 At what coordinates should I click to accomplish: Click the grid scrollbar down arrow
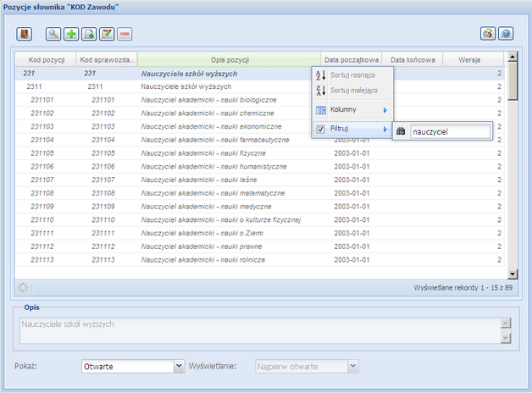tap(512, 274)
